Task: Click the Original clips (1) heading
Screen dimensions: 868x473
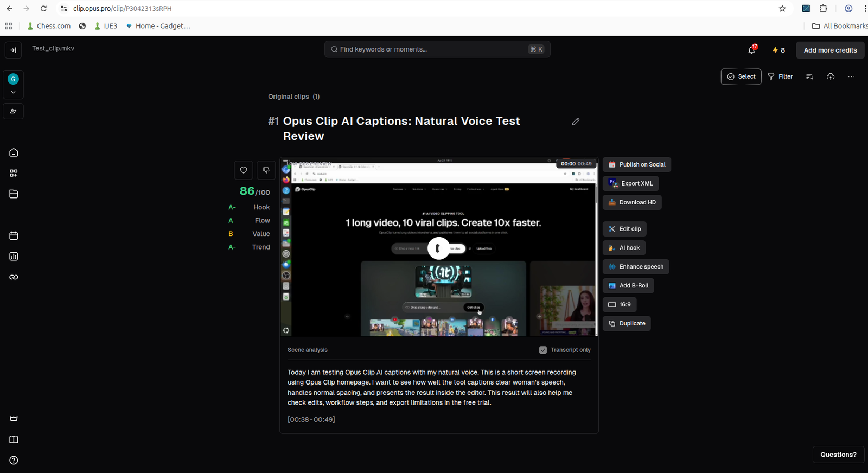Action: 294,97
